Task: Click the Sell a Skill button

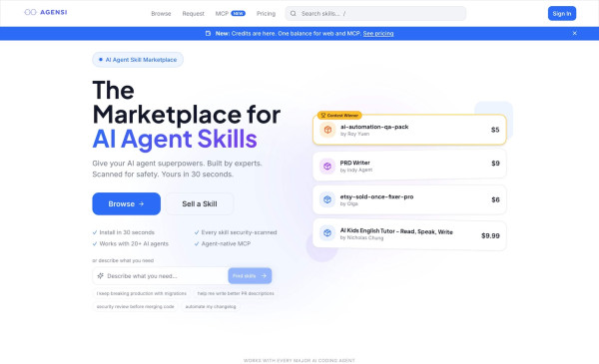Action: click(x=200, y=203)
